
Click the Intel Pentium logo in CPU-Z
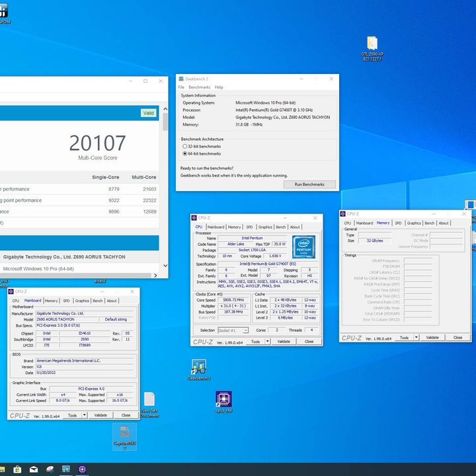(x=303, y=247)
